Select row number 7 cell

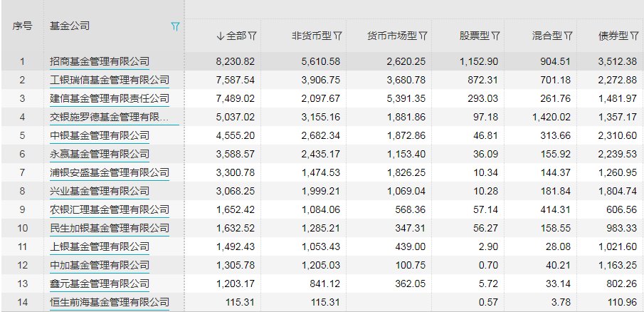click(x=22, y=172)
